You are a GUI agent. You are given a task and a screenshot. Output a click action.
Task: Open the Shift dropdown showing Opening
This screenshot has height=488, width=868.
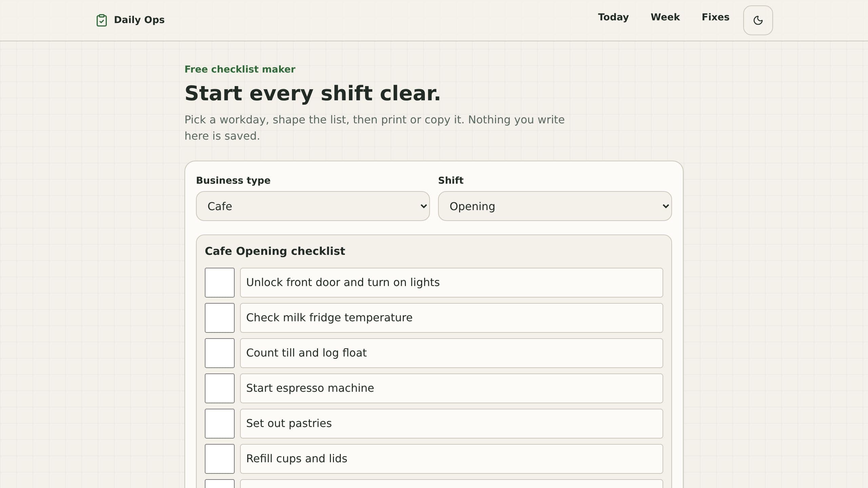[555, 206]
